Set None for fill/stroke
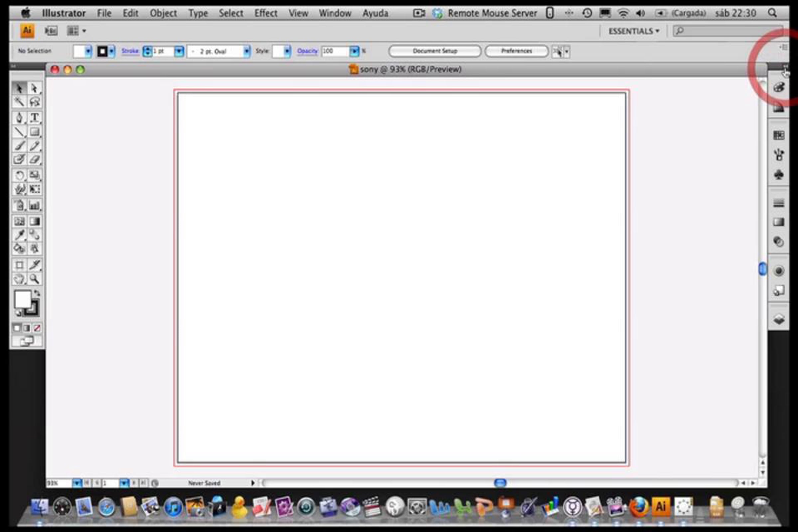Screen dimensions: 798x532 [x=37, y=328]
